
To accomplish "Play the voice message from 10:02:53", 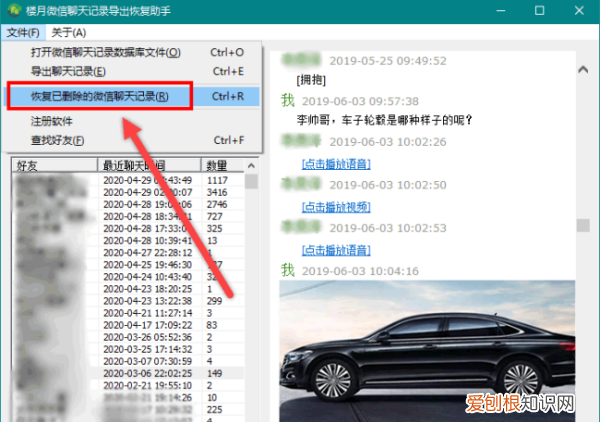I will point(336,251).
